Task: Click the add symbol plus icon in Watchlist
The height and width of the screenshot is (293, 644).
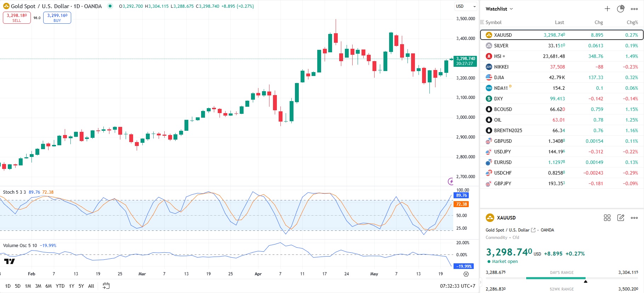Action: [x=607, y=9]
